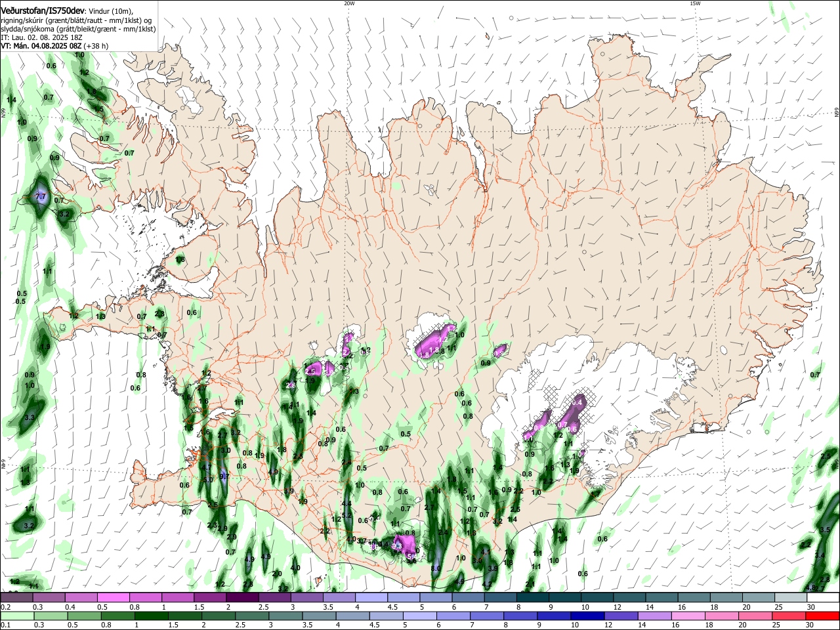Pick the bright pink 0.5 swatch in snow scale
This screenshot has height=630, width=840.
(x=113, y=598)
